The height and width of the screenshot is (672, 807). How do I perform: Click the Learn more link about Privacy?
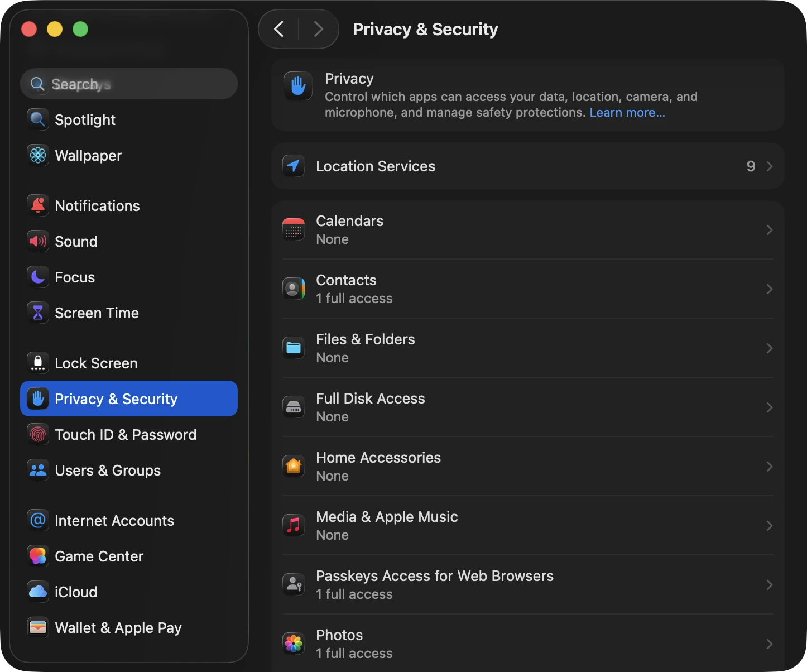click(626, 112)
